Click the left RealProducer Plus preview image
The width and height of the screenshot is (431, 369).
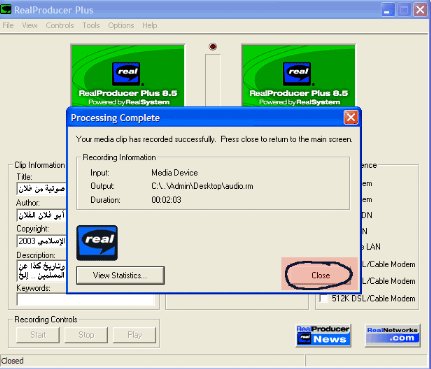click(127, 76)
